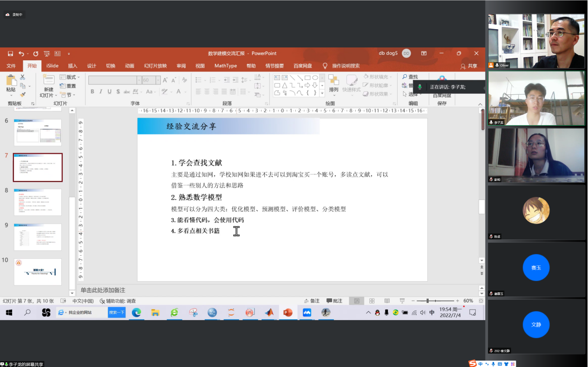
Task: Toggle the Comments (批注) pane button
Action: [x=334, y=301]
